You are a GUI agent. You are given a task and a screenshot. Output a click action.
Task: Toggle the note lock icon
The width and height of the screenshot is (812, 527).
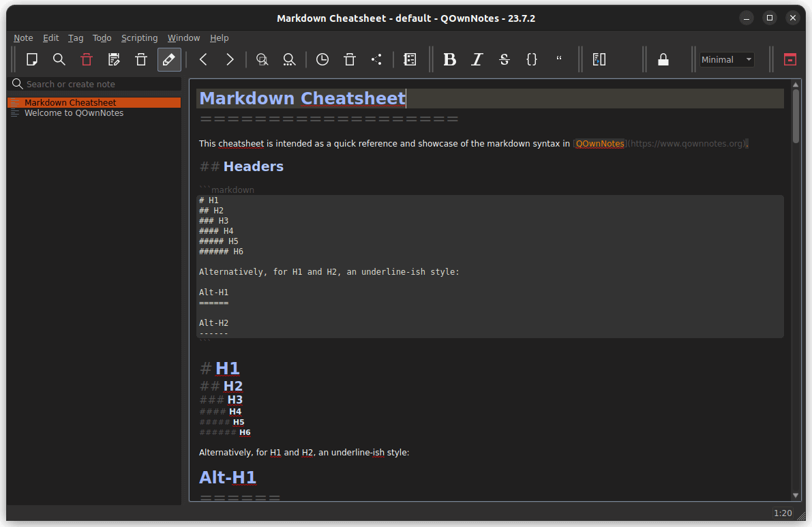pos(663,59)
